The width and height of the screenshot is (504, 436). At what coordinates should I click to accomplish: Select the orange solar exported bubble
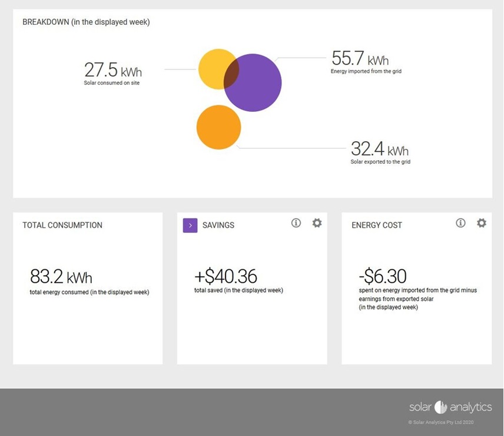(x=218, y=127)
